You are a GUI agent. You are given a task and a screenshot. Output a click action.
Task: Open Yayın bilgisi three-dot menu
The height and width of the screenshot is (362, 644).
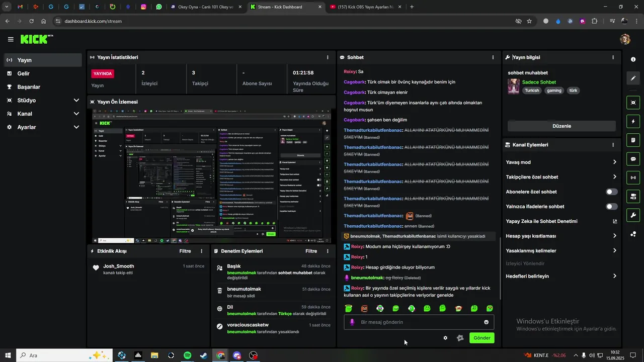coord(613,57)
